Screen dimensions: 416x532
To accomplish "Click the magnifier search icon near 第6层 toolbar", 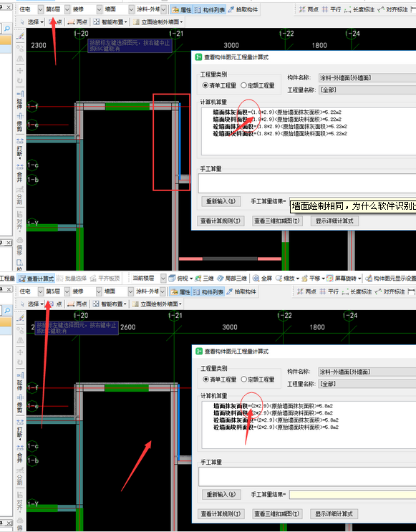I will tap(6, 29).
